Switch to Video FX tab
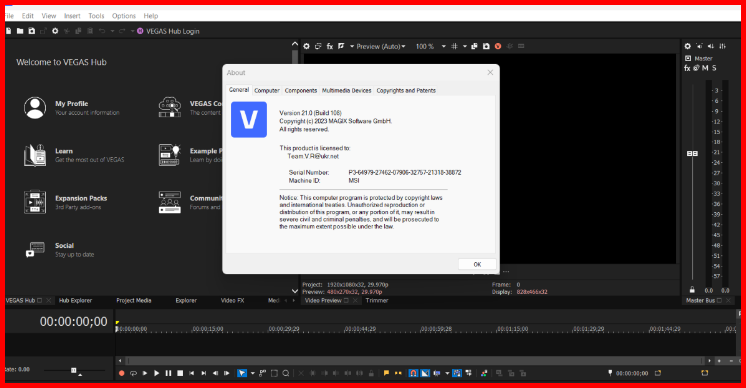The width and height of the screenshot is (746, 388). point(232,301)
